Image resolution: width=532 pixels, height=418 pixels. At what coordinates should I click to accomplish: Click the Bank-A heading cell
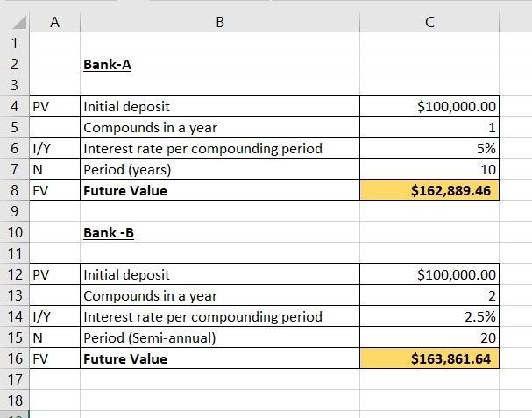click(220, 64)
